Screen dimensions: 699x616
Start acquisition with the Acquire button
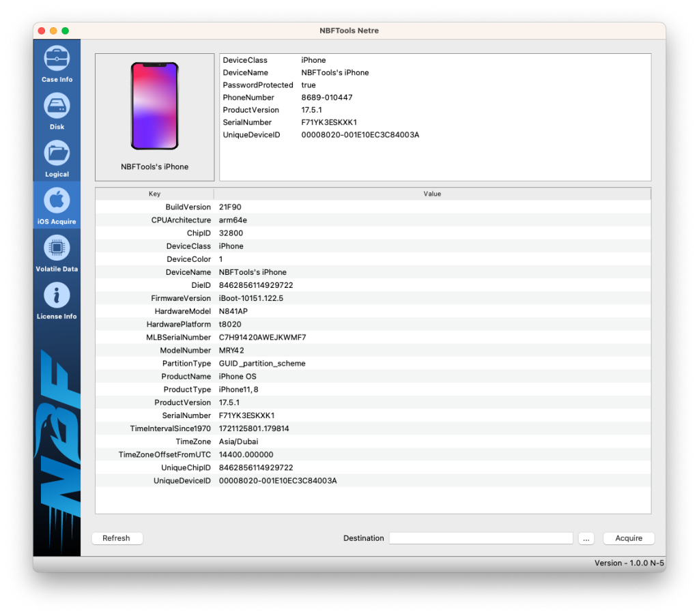pyautogui.click(x=627, y=538)
